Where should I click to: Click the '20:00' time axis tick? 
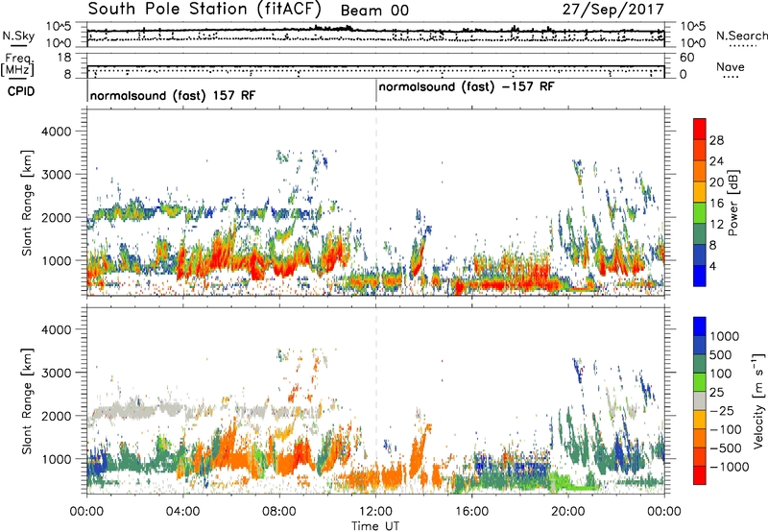[567, 512]
